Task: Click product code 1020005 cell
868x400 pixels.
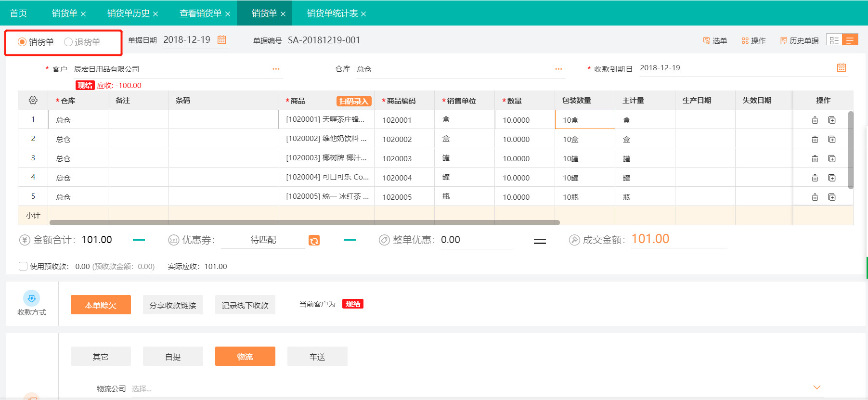Action: (x=404, y=196)
